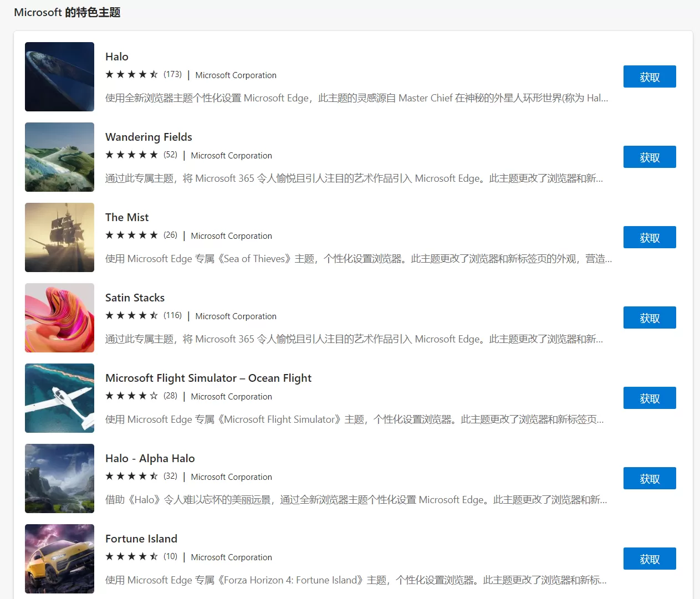Click Halo - Alpha Halo star rating
The height and width of the screenshot is (599, 700).
click(132, 476)
